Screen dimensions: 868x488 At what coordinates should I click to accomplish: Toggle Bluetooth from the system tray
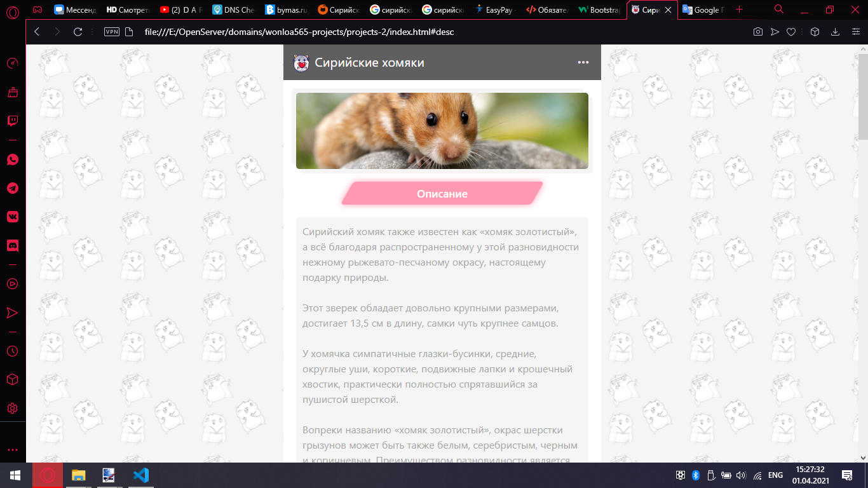coord(695,475)
